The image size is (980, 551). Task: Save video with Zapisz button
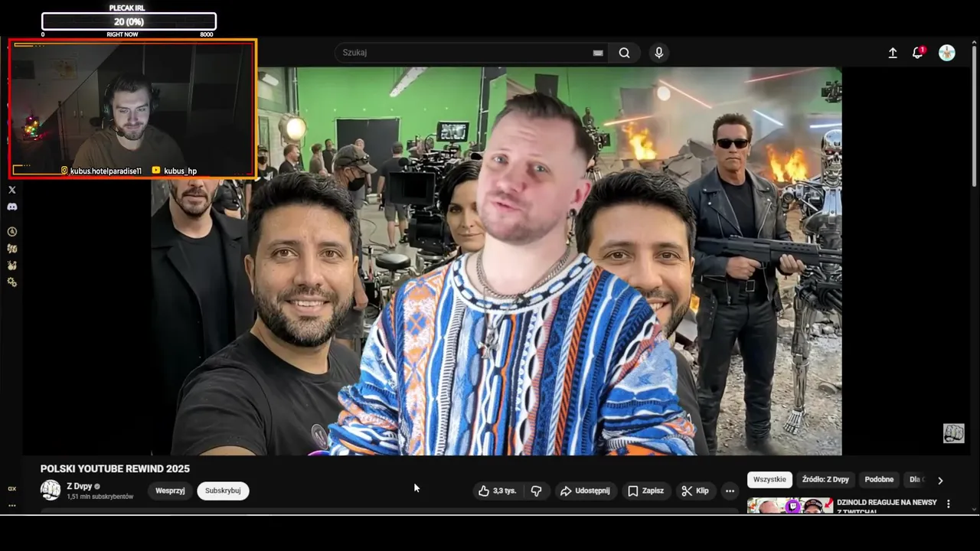645,491
